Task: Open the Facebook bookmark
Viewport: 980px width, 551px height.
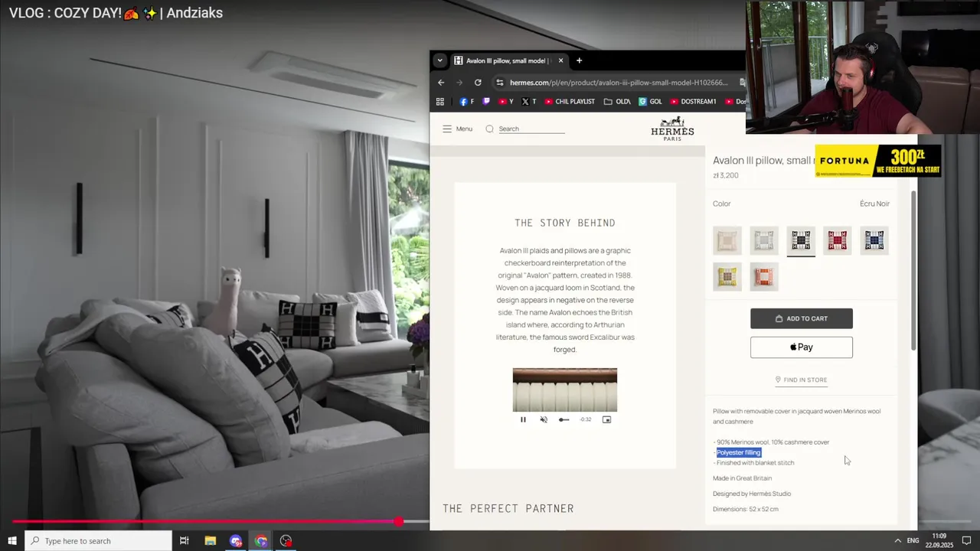Action: [x=466, y=101]
